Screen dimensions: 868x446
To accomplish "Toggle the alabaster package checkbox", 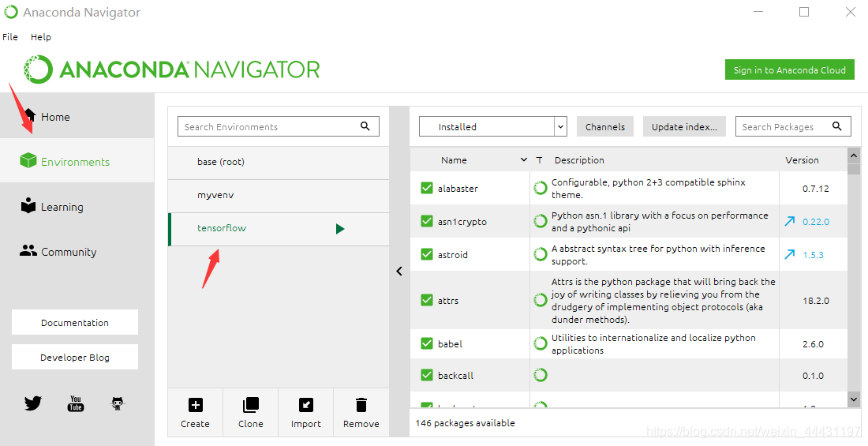I will click(427, 188).
